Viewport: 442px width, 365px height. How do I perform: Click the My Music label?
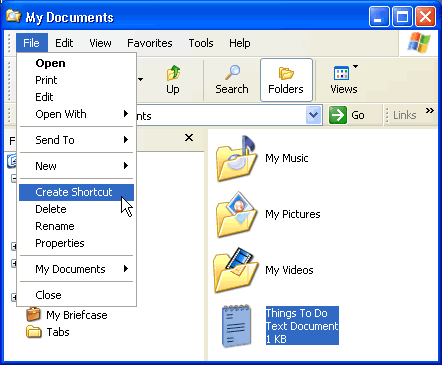(287, 158)
